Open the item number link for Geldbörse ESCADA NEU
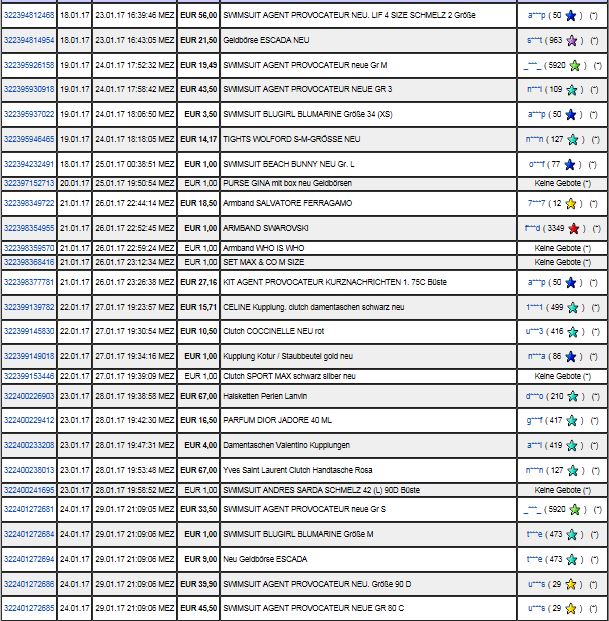609x621 pixels. (29, 40)
